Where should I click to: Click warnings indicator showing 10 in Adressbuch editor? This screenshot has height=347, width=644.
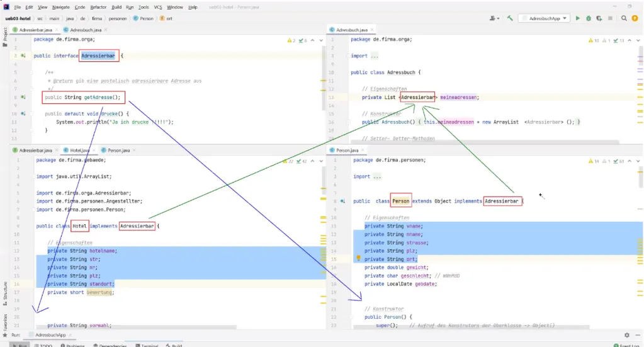pyautogui.click(x=594, y=40)
